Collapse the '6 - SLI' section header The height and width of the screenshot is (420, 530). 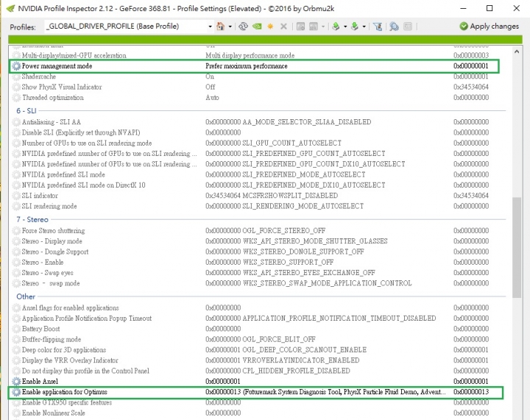click(26, 111)
